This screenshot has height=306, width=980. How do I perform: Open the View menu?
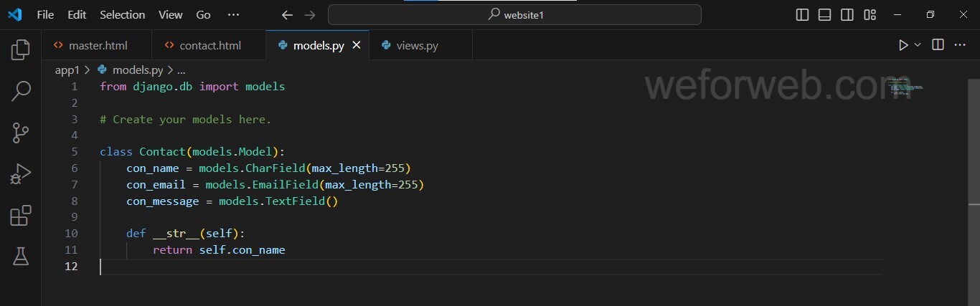click(x=171, y=14)
